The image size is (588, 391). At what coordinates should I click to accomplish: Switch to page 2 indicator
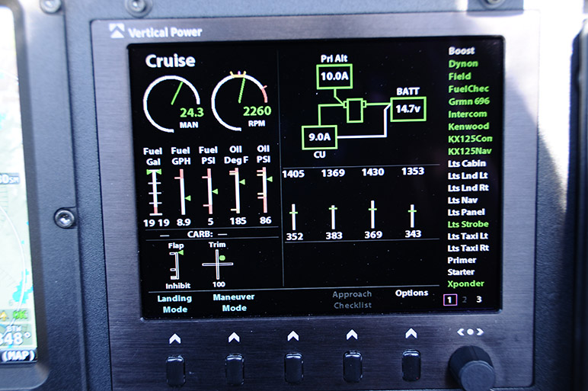pyautogui.click(x=465, y=300)
